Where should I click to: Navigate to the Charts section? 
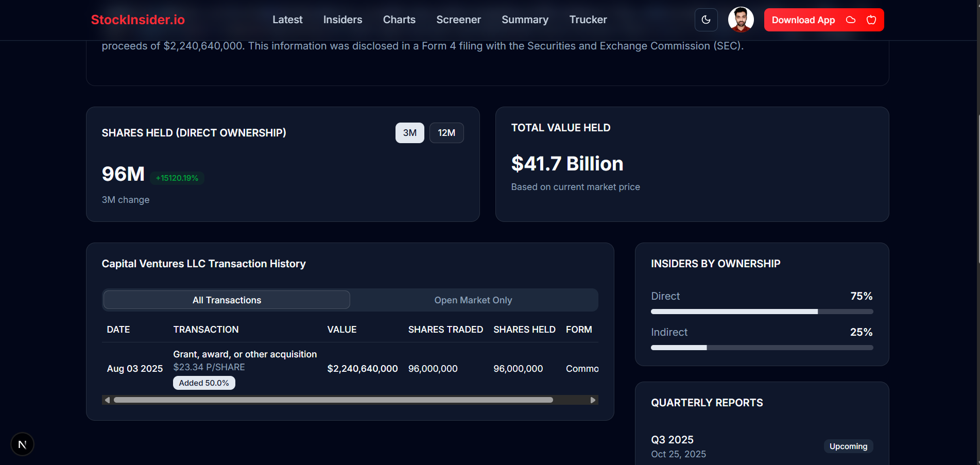coord(399,20)
